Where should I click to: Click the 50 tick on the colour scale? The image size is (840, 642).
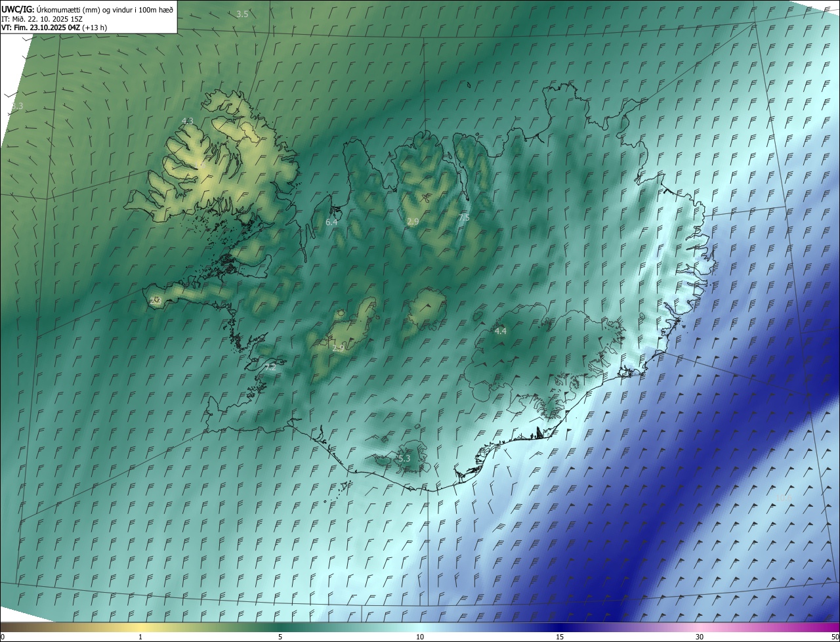[x=835, y=637]
